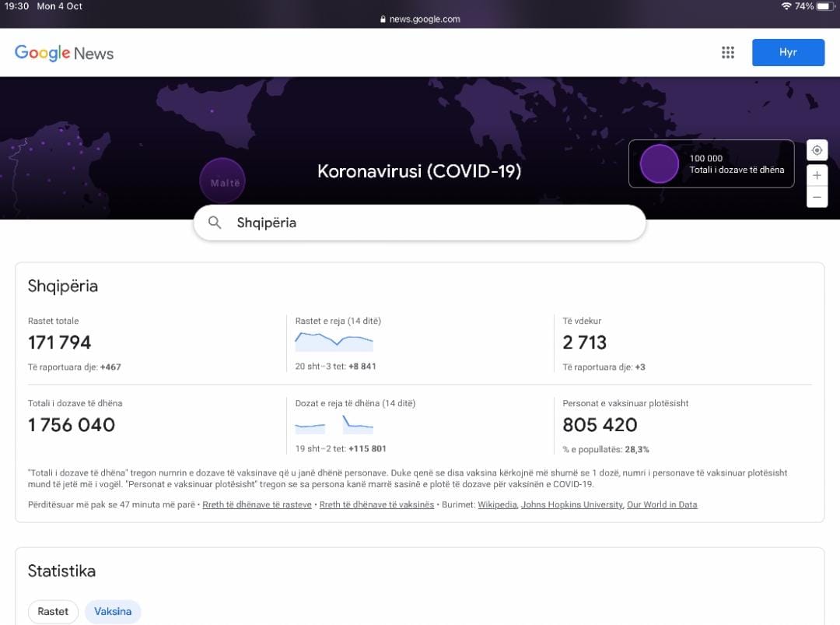Screen dimensions: 840x625
Task: Tap the battery icon in status bar
Action: (x=824, y=6)
